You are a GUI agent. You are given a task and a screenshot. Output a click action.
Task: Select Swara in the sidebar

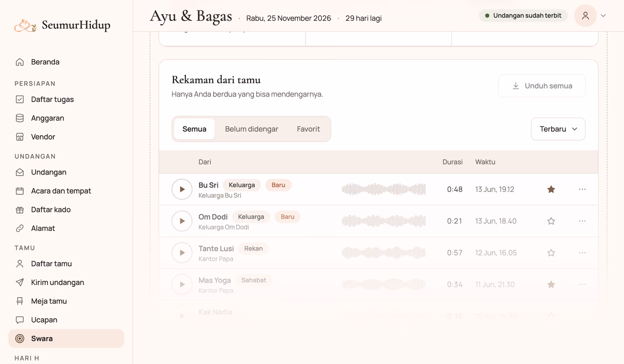[x=66, y=338]
